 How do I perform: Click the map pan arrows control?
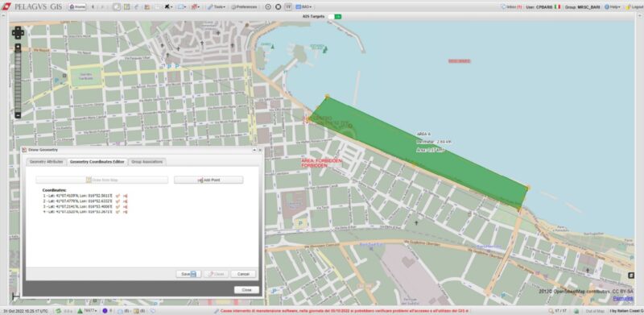coord(18,32)
